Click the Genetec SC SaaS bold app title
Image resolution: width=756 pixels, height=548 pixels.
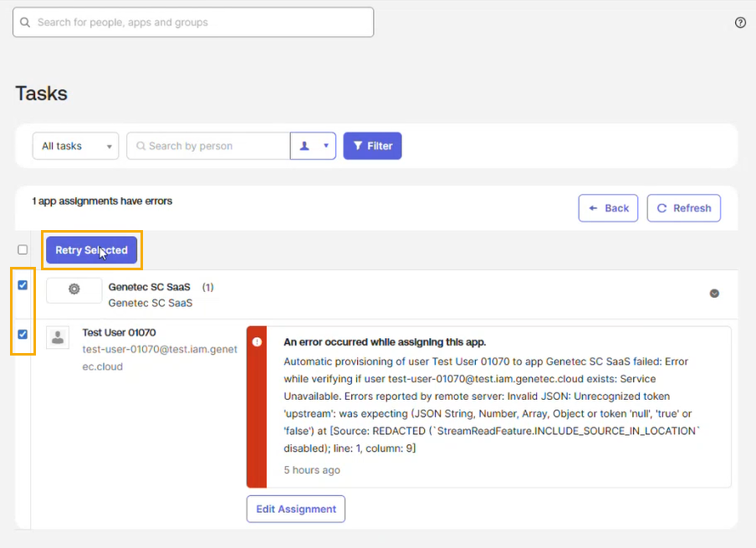coord(150,287)
